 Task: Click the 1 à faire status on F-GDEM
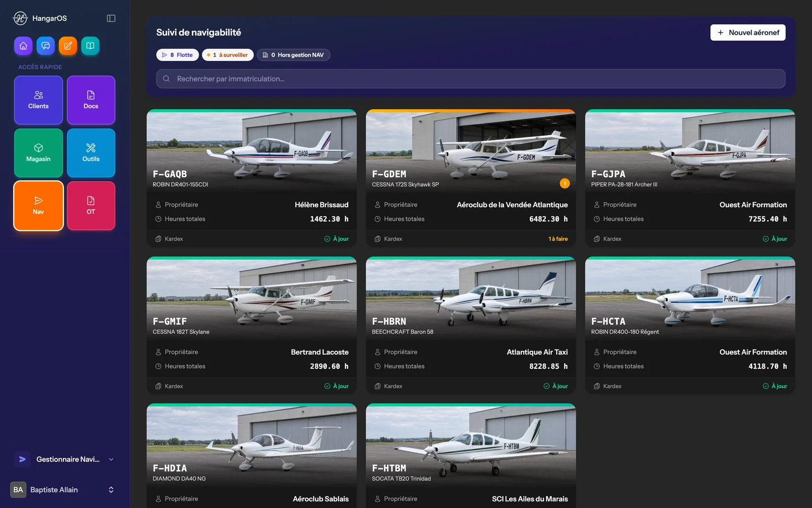tap(558, 239)
